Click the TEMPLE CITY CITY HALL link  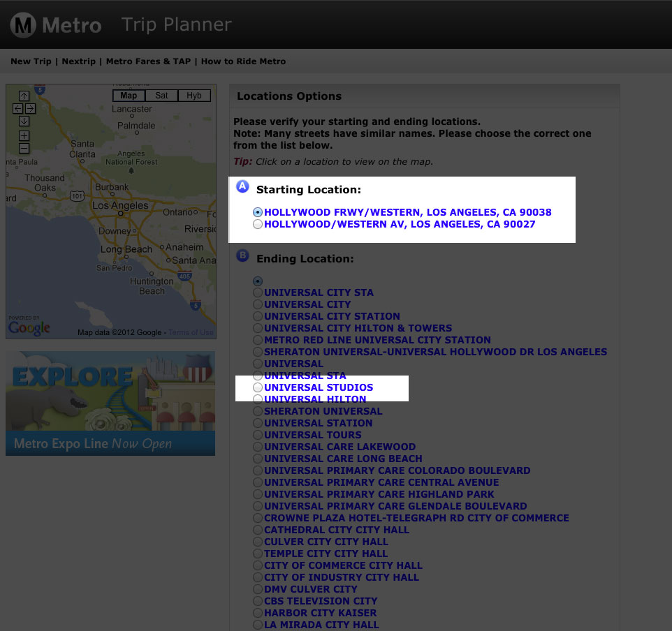point(326,554)
